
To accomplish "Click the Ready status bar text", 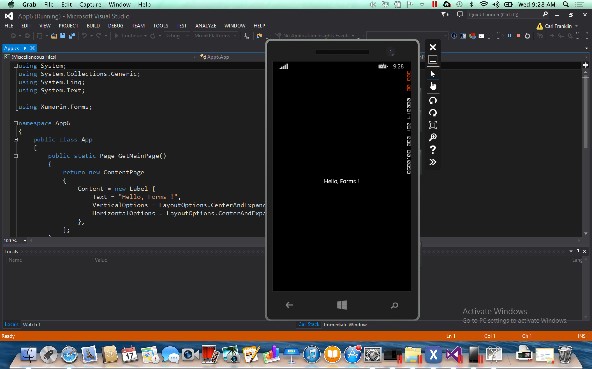I will [x=8, y=336].
